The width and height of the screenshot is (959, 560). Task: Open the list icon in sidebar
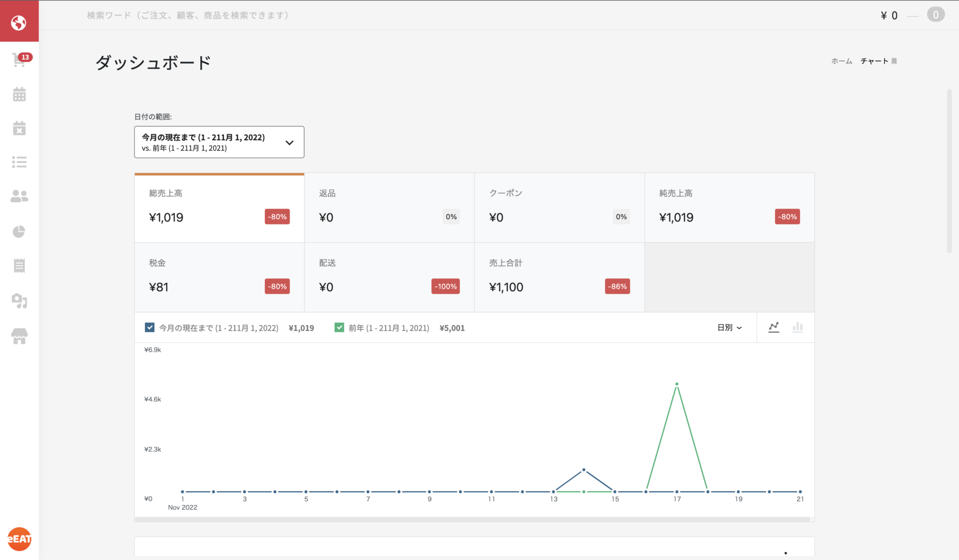(x=19, y=162)
